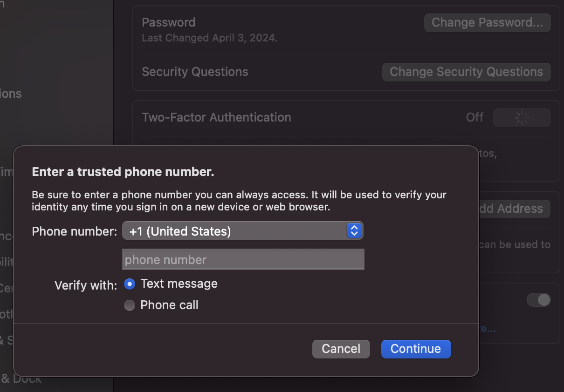Click the Two-Factor Authentication loading spinner

522,118
